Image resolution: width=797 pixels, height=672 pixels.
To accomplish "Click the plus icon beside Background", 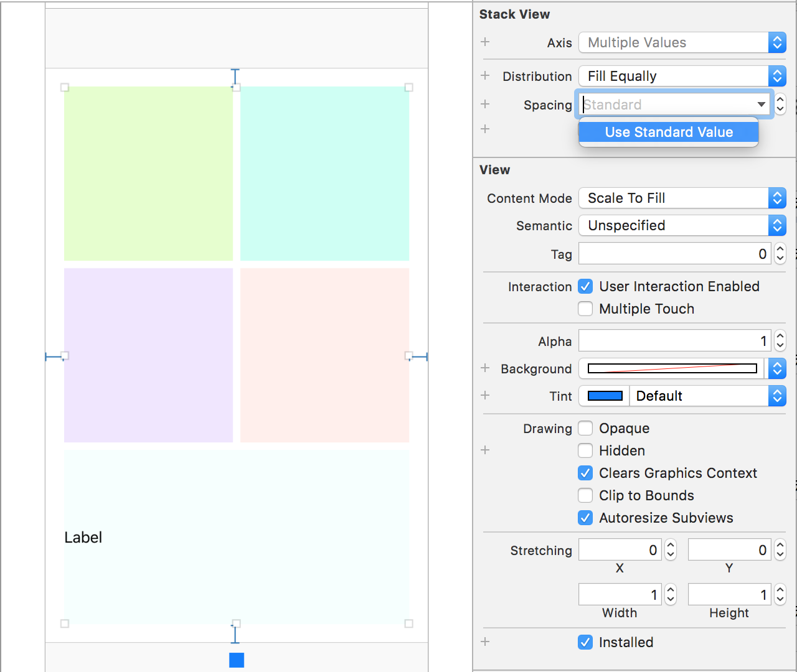I will pyautogui.click(x=485, y=368).
